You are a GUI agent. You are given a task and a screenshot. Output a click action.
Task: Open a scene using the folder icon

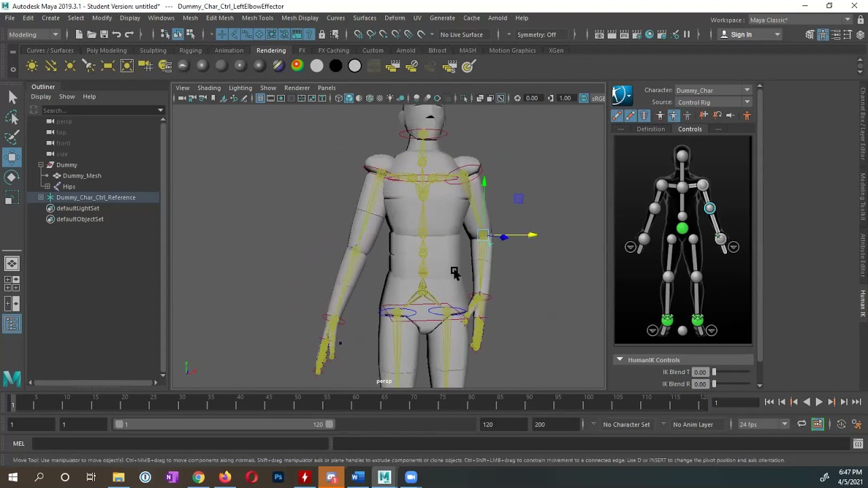click(92, 35)
